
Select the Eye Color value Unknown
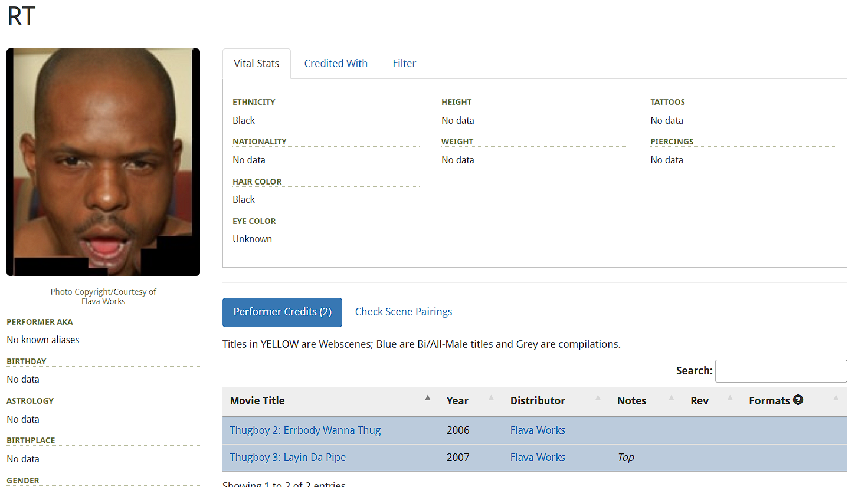click(x=252, y=239)
